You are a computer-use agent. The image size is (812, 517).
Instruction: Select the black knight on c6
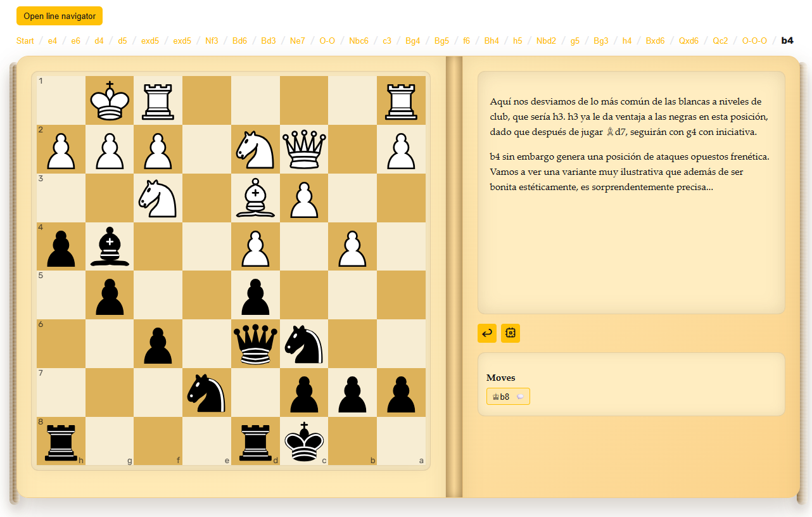304,343
